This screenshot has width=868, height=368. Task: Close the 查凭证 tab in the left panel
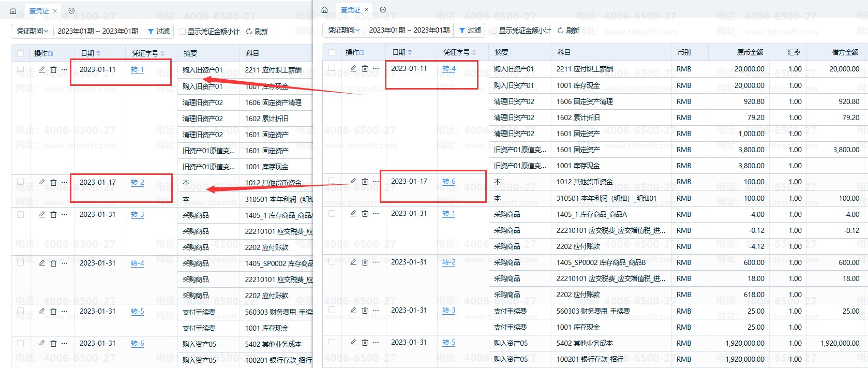(55, 11)
